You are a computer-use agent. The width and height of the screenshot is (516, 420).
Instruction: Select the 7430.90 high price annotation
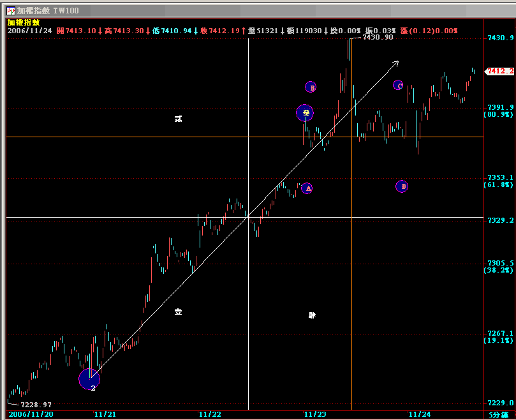point(377,38)
